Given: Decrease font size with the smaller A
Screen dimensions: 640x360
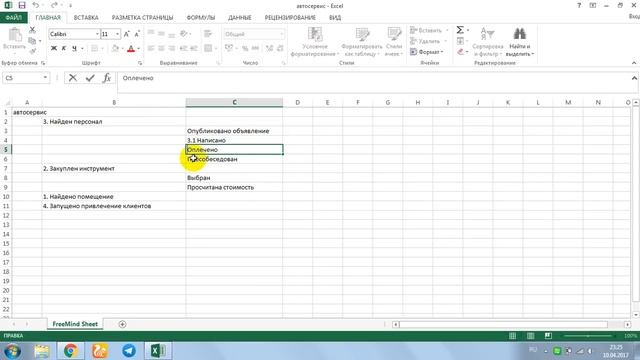Looking at the screenshot, I should tap(137, 34).
